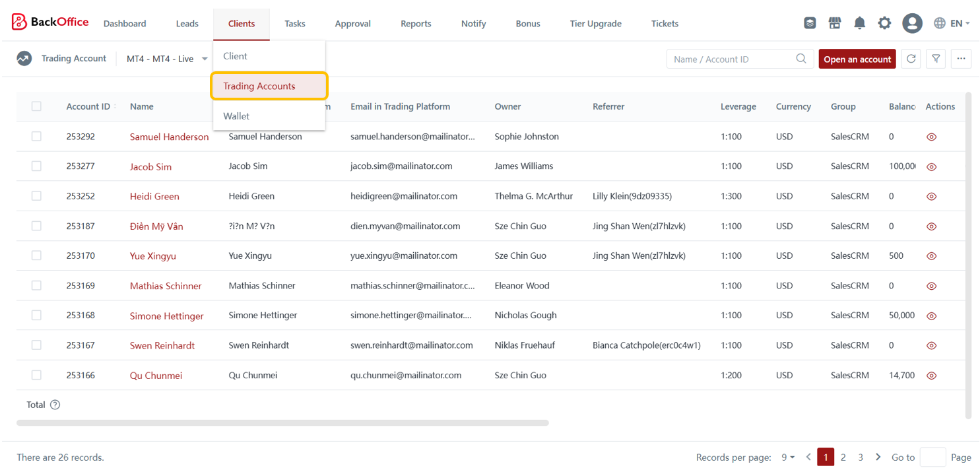980x474 pixels.
Task: Open the EN language dropdown
Action: pos(952,23)
